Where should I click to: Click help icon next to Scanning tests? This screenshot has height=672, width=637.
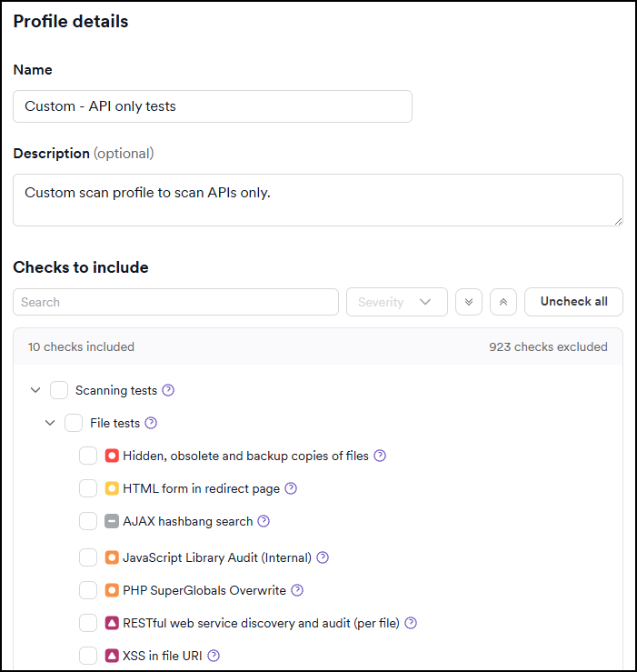pos(168,390)
